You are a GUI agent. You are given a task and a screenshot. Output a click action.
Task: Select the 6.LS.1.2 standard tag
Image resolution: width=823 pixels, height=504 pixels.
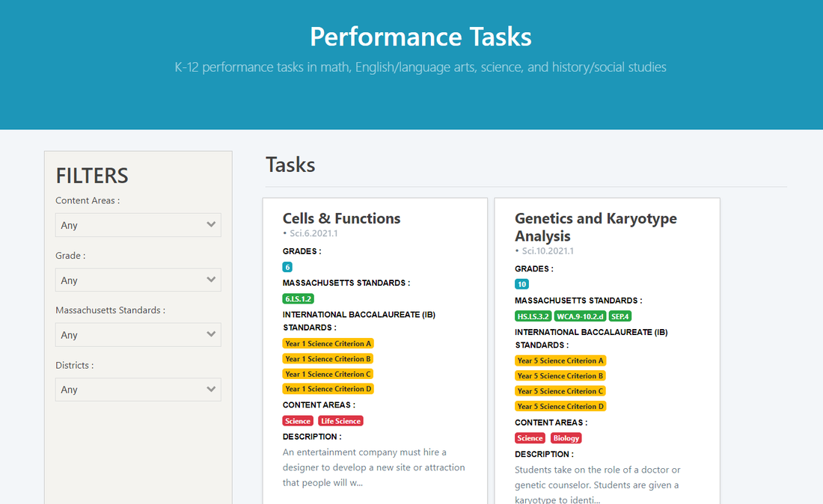[298, 298]
